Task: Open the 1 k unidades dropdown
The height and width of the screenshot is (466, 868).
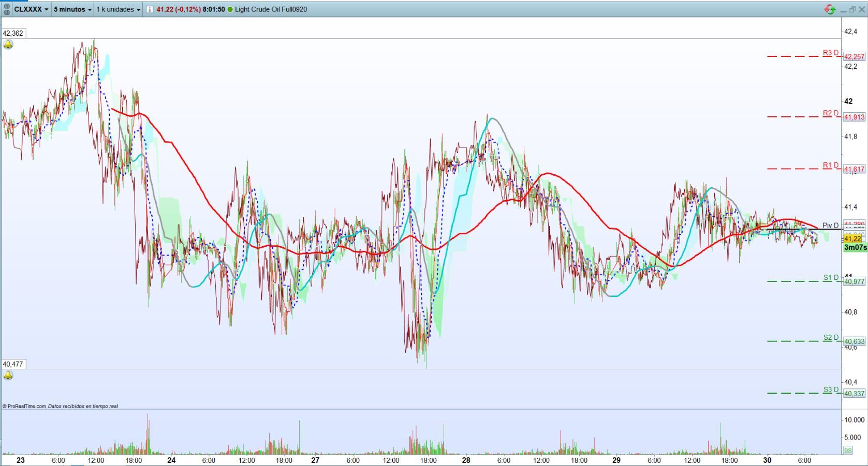Action: tap(119, 9)
